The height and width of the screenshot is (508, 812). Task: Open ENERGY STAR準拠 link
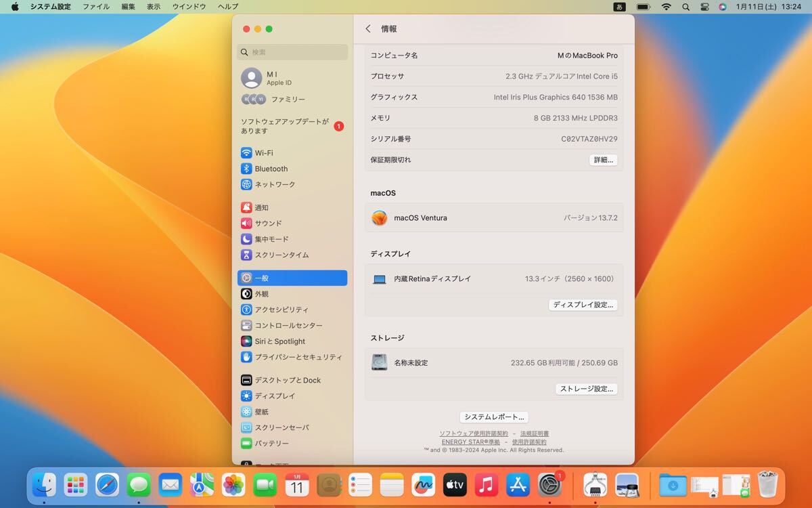pos(471,442)
